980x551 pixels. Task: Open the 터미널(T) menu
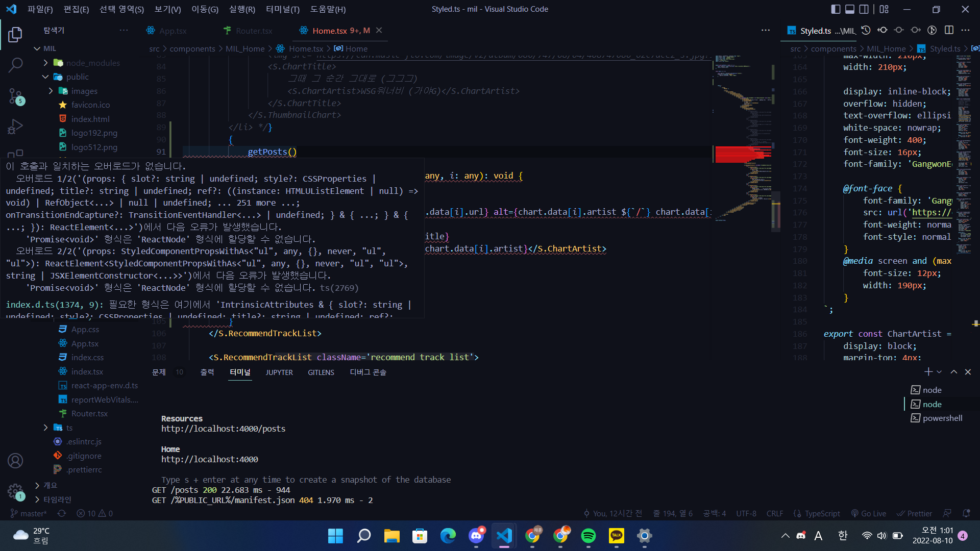(x=283, y=9)
